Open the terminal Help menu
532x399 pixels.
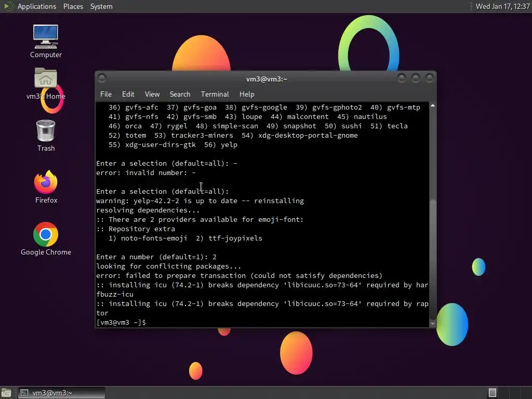247,94
